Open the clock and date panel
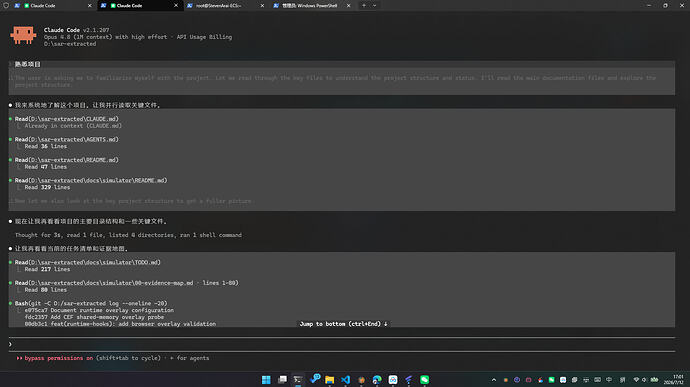 [674, 380]
